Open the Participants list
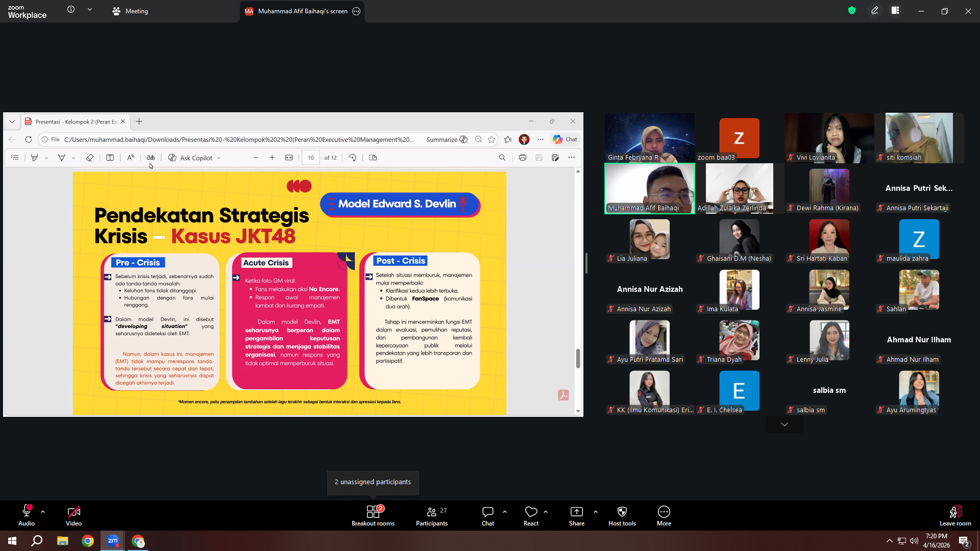The width and height of the screenshot is (980, 551). (x=432, y=516)
